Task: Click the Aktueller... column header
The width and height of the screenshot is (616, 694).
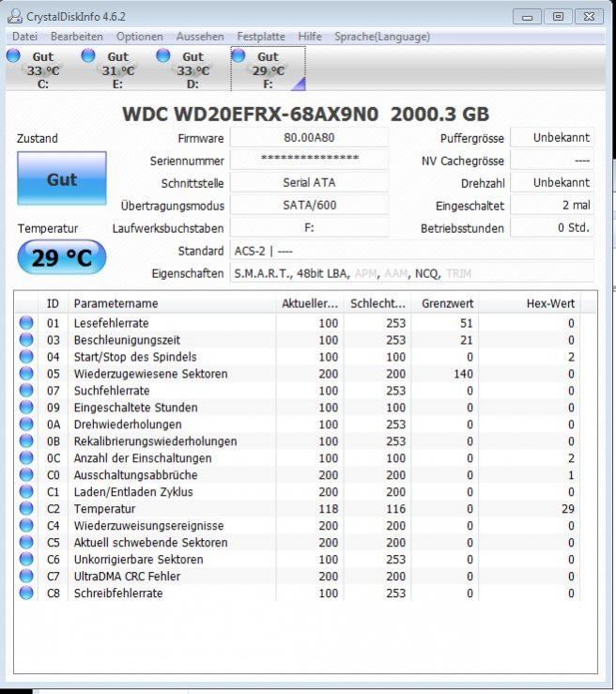Action: [310, 303]
